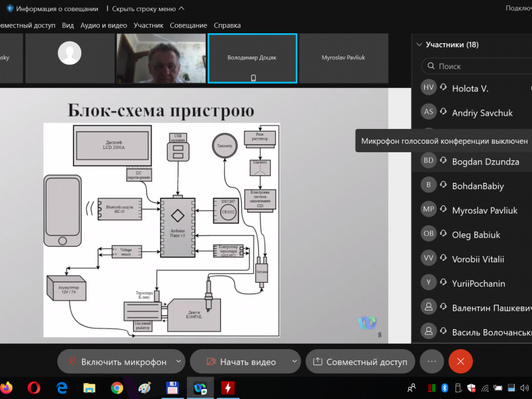Image resolution: width=532 pixels, height=399 pixels.
Task: Select participant Andriy Savchuk in list
Action: coord(482,113)
